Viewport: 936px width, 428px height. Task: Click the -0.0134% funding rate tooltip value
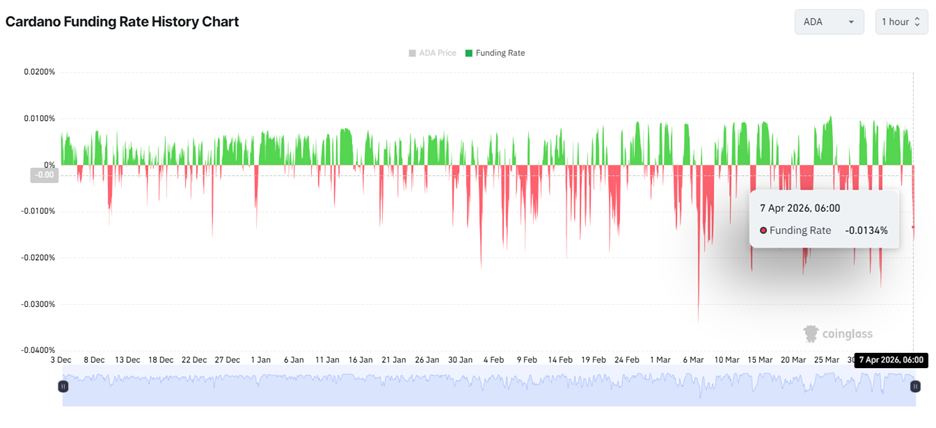(866, 231)
